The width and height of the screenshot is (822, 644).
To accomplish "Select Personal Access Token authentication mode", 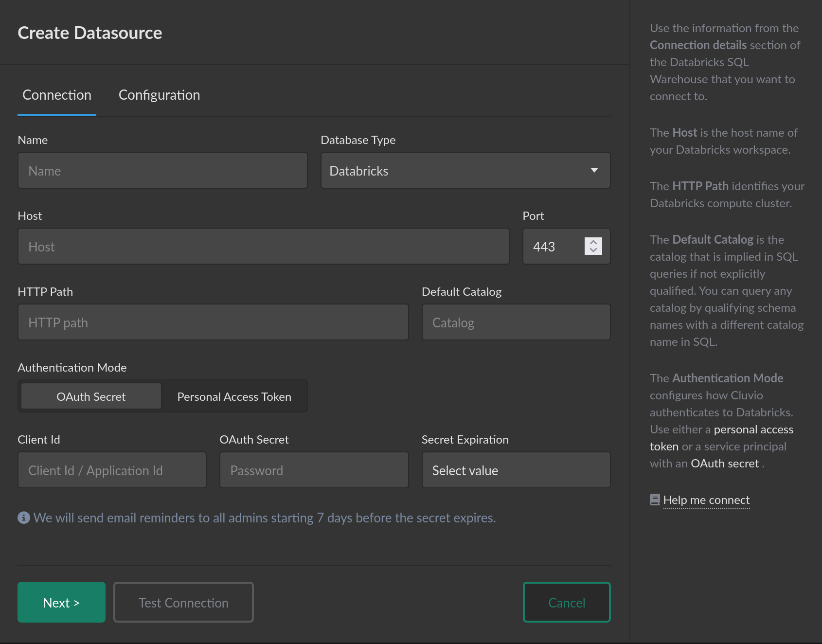I will 234,396.
